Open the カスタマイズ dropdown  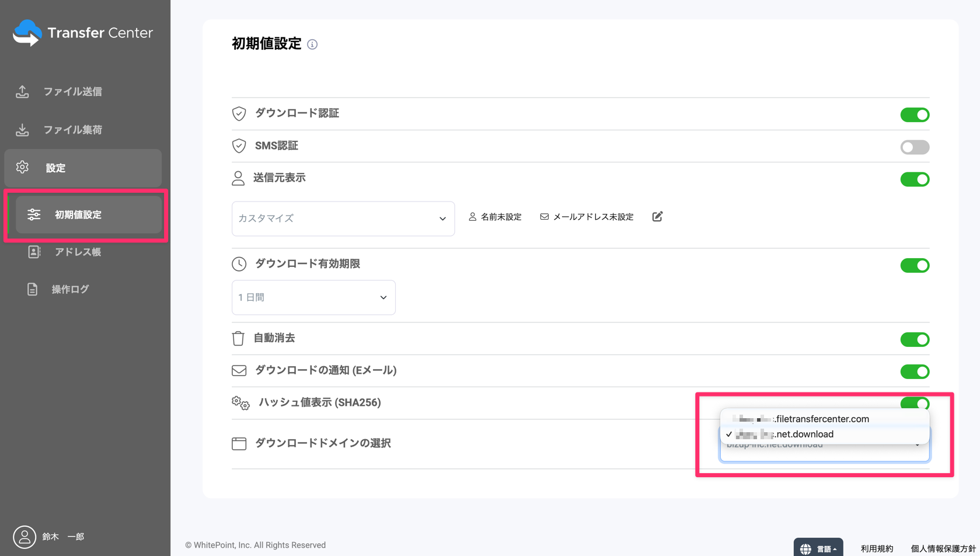pyautogui.click(x=343, y=218)
